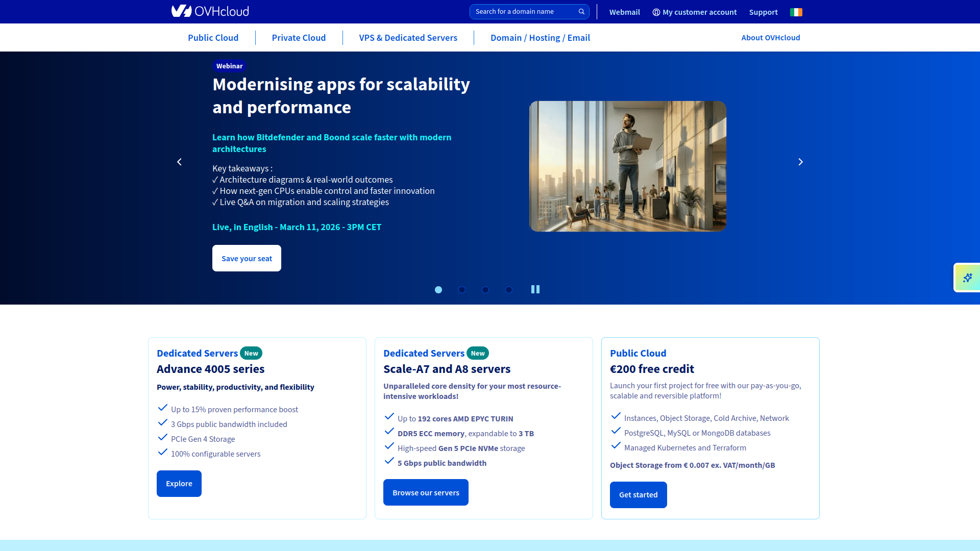The width and height of the screenshot is (980, 551).
Task: Click the magnifying glass search icon
Action: pyautogui.click(x=581, y=11)
